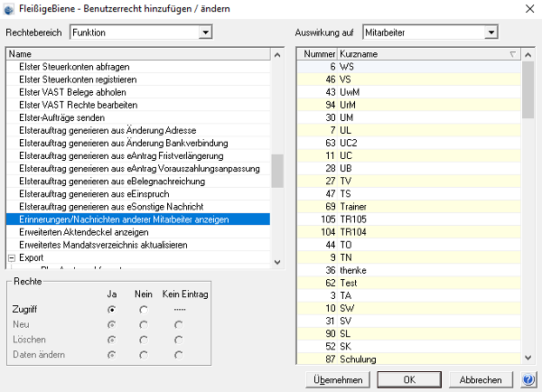Click the Übernehmen button
This screenshot has width=542, height=392.
338,380
